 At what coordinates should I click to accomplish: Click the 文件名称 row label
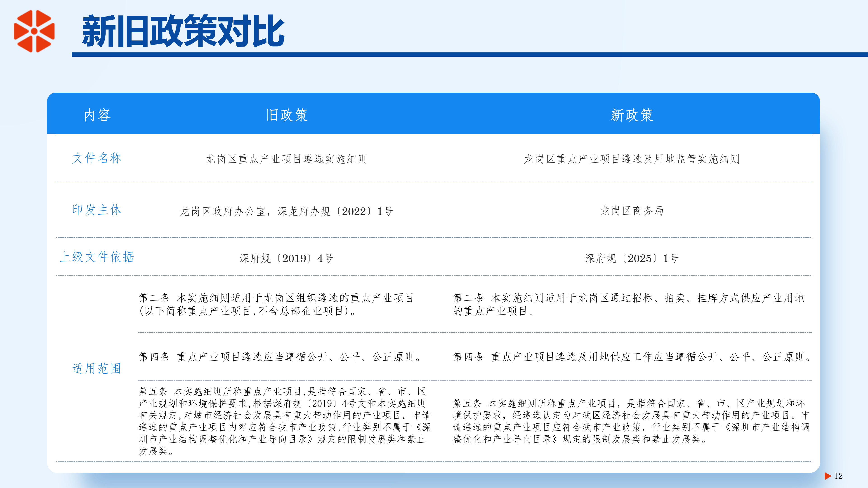tap(97, 158)
